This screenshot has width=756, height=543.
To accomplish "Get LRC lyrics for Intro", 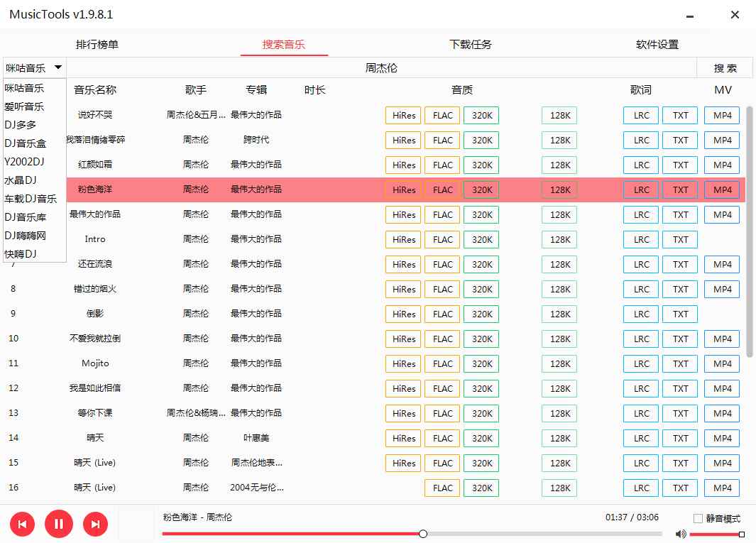I will click(x=641, y=239).
